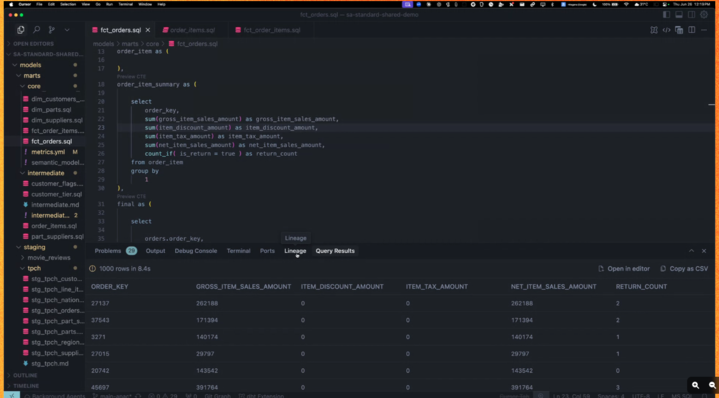The height and width of the screenshot is (398, 719).
Task: Open the Selection menu in the menu bar
Action: pyautogui.click(x=68, y=4)
